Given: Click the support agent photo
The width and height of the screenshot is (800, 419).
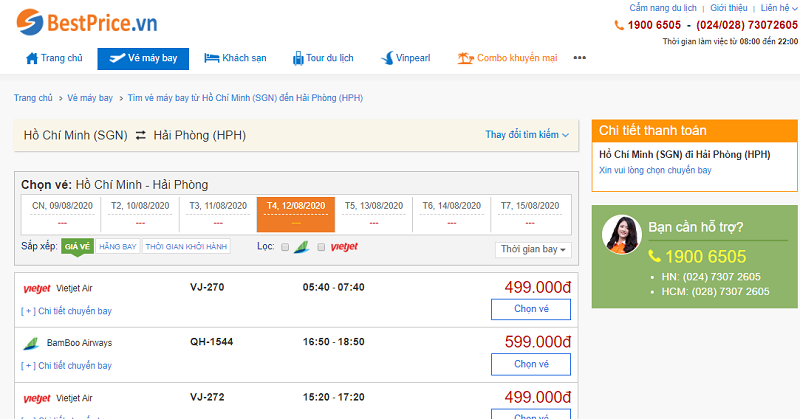Looking at the screenshot, I should 621,235.
